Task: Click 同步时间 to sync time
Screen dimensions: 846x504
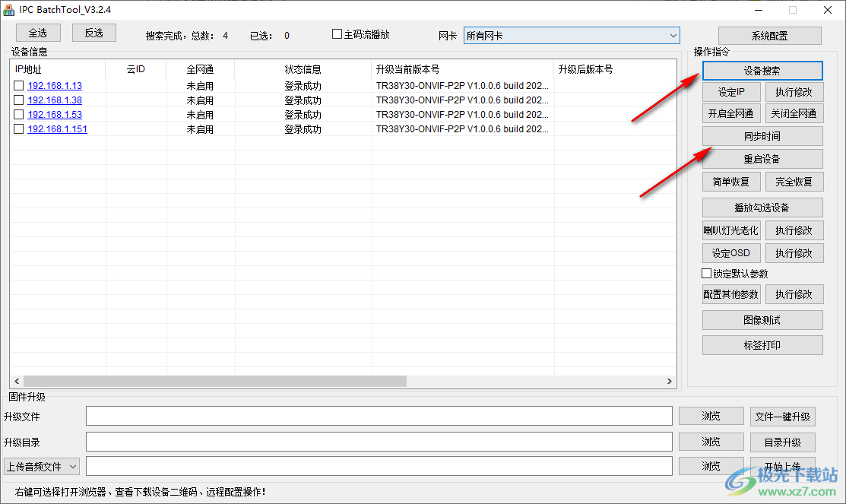Action: pyautogui.click(x=762, y=135)
